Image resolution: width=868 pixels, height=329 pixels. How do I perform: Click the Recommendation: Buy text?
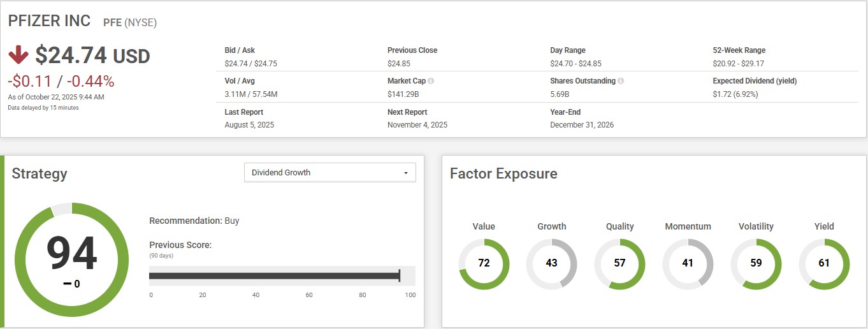pos(194,221)
